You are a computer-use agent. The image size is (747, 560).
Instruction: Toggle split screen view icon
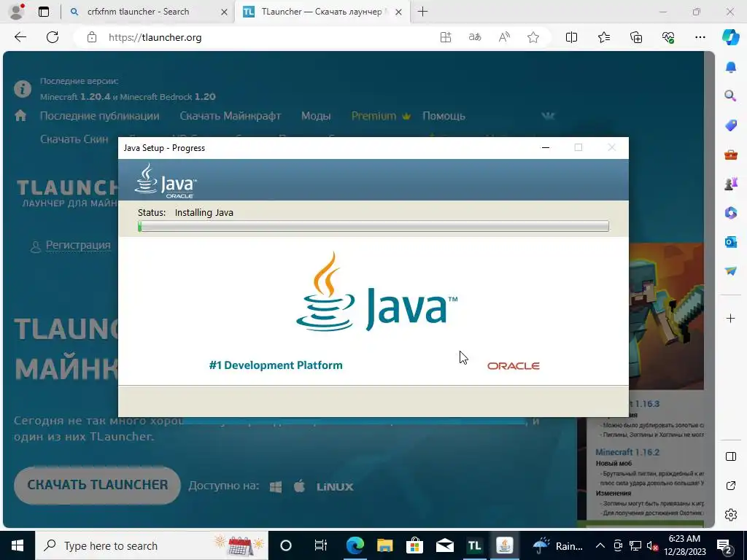point(571,37)
